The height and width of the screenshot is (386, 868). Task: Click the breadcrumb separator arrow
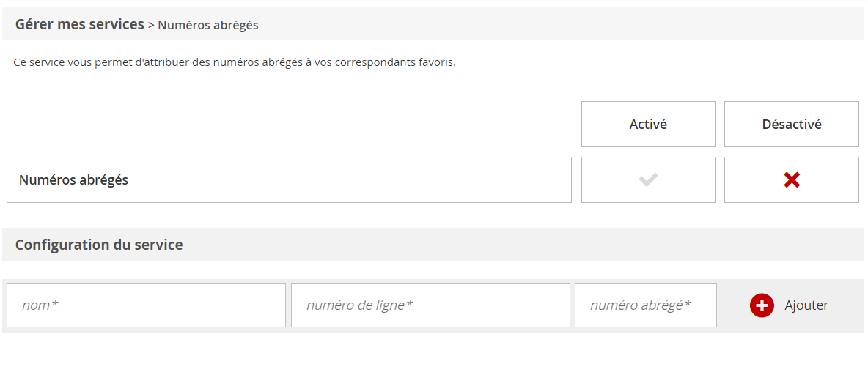pos(151,25)
